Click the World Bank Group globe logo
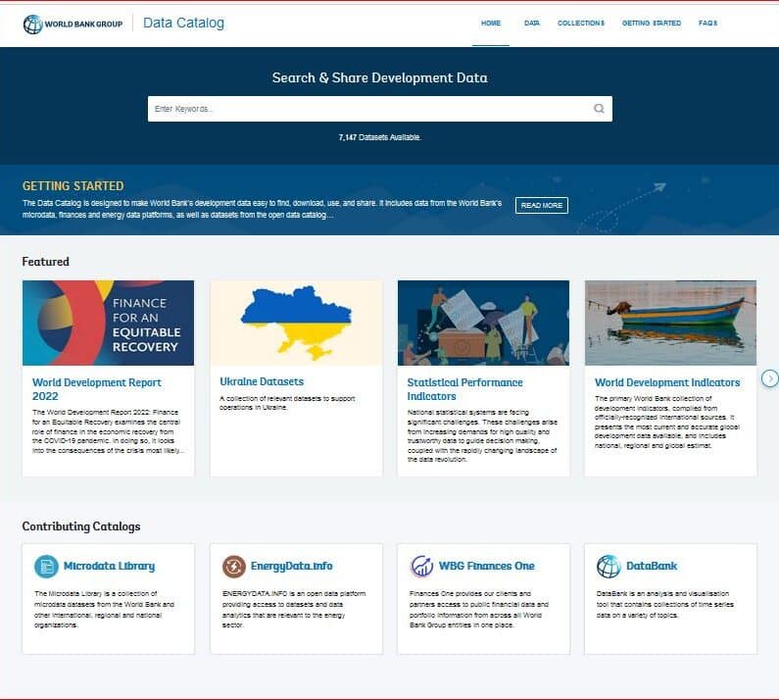This screenshot has height=700, width=779. pos(33,24)
